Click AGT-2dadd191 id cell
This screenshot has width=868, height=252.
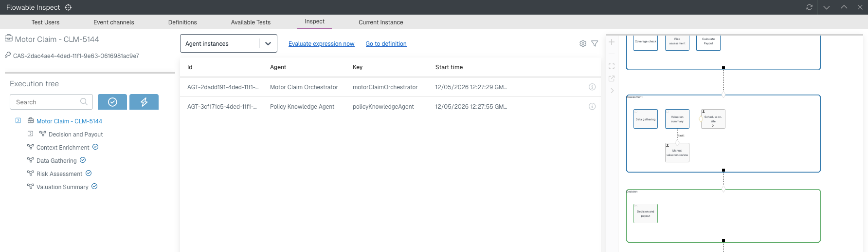(x=223, y=87)
